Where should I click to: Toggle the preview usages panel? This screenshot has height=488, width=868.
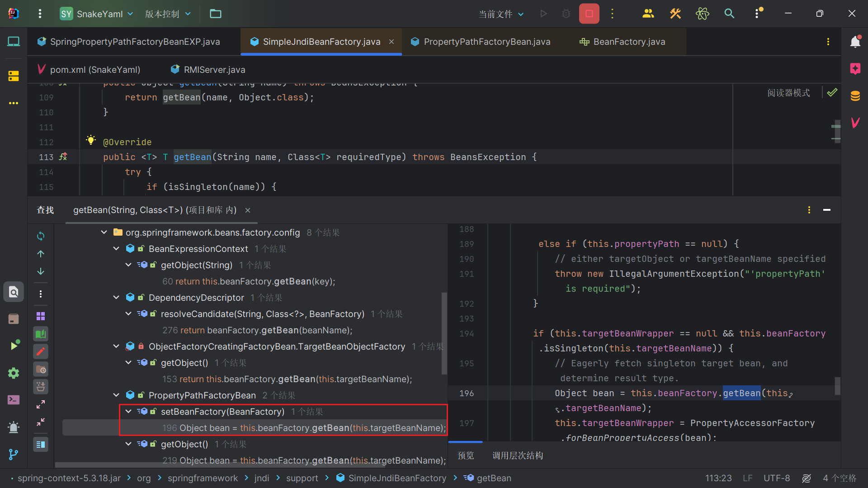coord(41,445)
